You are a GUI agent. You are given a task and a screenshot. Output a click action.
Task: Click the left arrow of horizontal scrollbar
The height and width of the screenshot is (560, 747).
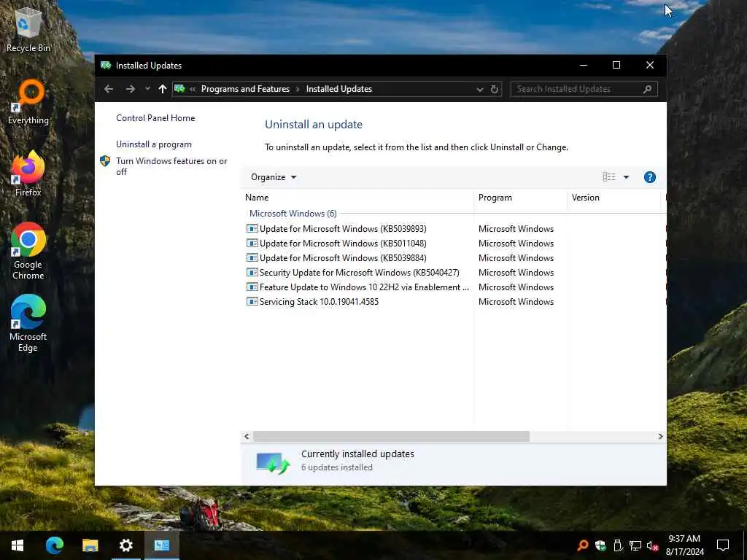(247, 436)
